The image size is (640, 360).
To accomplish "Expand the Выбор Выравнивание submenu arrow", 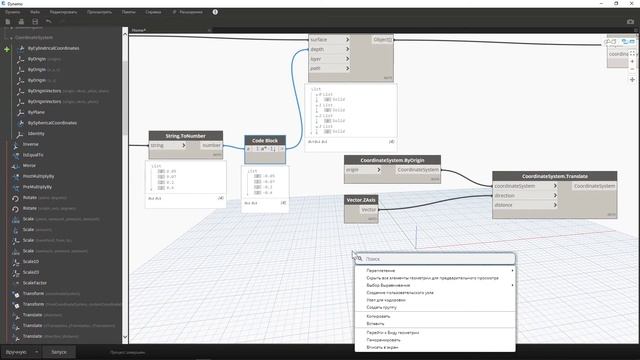I will pos(512,285).
